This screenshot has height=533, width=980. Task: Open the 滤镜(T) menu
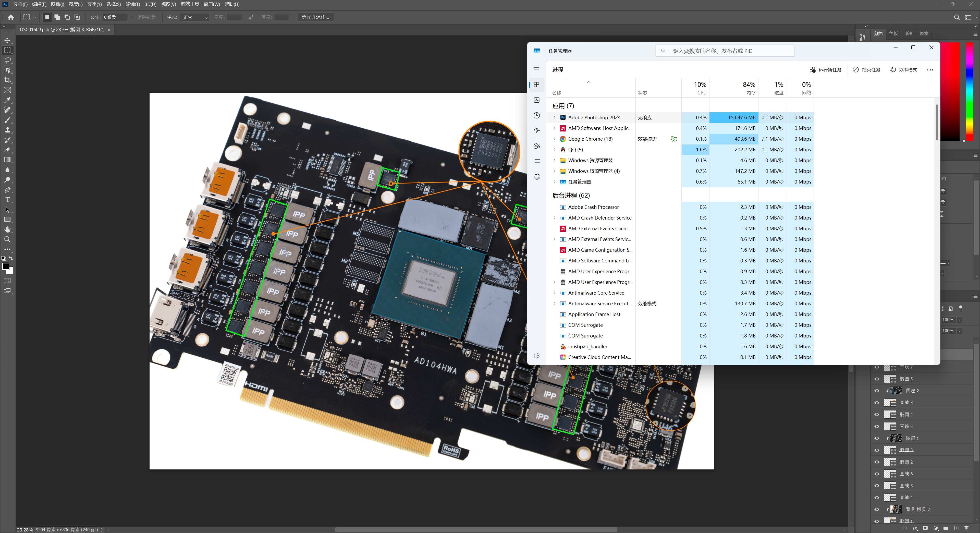point(132,4)
